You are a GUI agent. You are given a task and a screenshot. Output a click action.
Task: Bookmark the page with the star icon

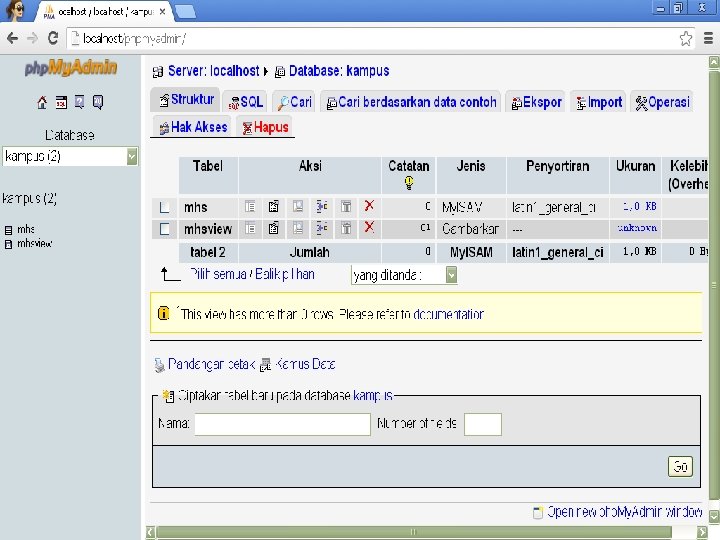[x=686, y=39]
